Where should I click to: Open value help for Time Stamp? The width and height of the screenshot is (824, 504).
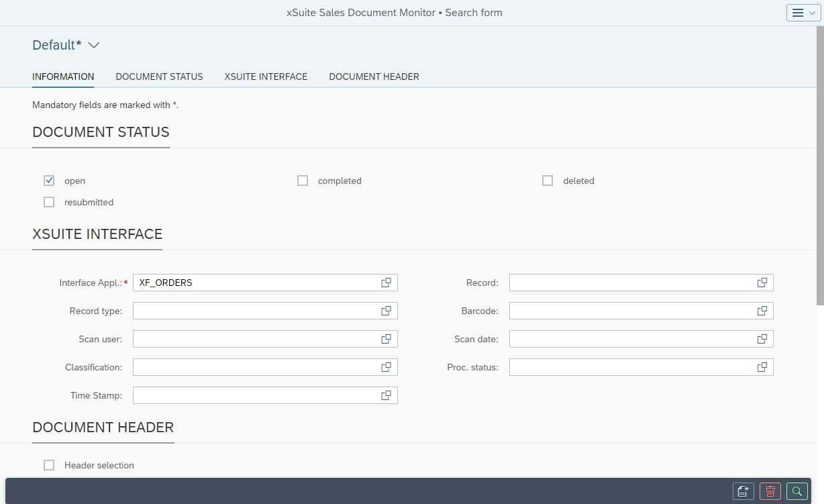point(386,395)
